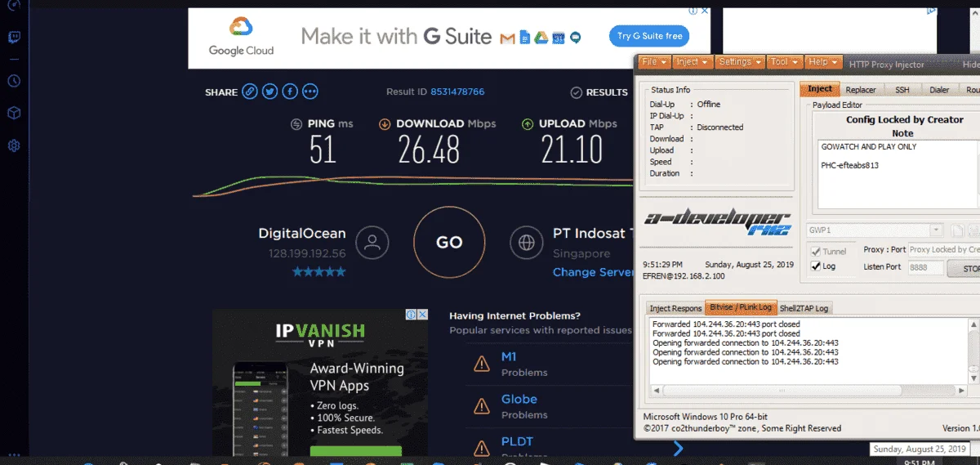Viewport: 980px width, 465px height.
Task: Click the DigitalOcean user profile icon
Action: click(x=373, y=242)
